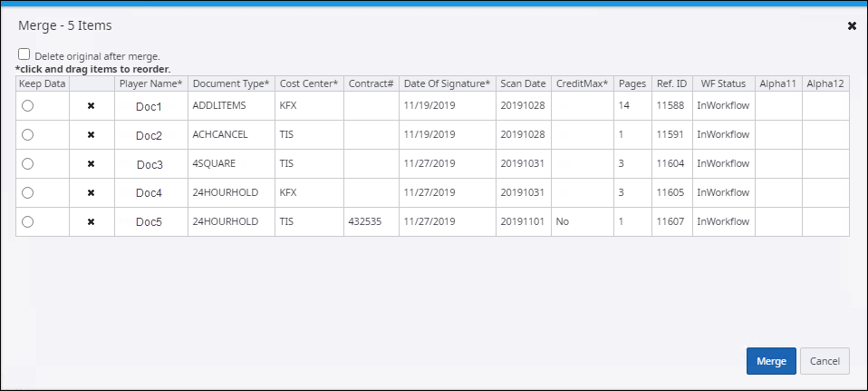Select Keep Data radio for Doc1
This screenshot has height=391, width=868.
pyautogui.click(x=28, y=106)
